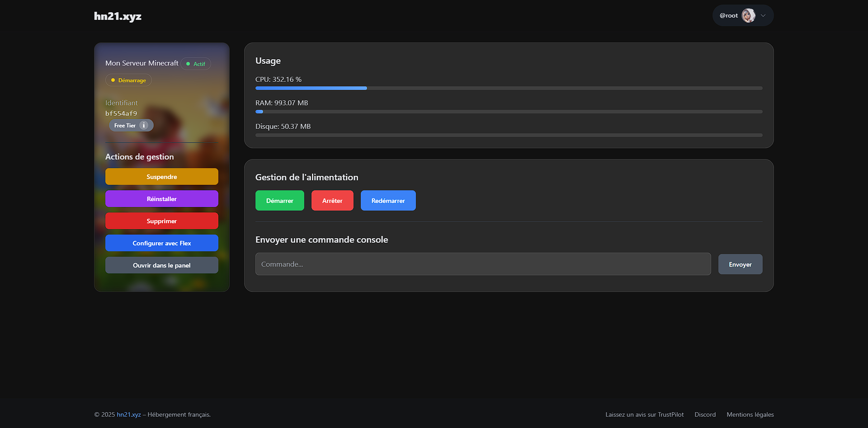The image size is (868, 428).
Task: Click the RAM usage progress bar
Action: 509,112
